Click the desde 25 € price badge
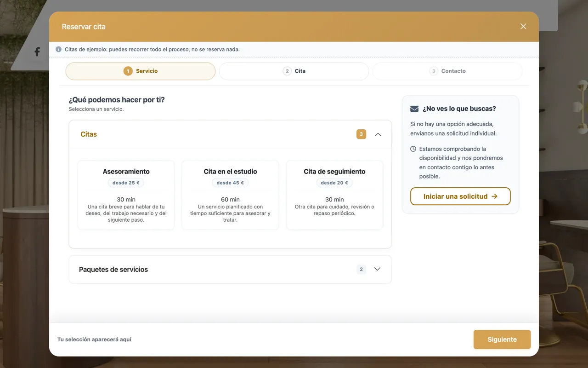The width and height of the screenshot is (588, 368). pos(126,183)
